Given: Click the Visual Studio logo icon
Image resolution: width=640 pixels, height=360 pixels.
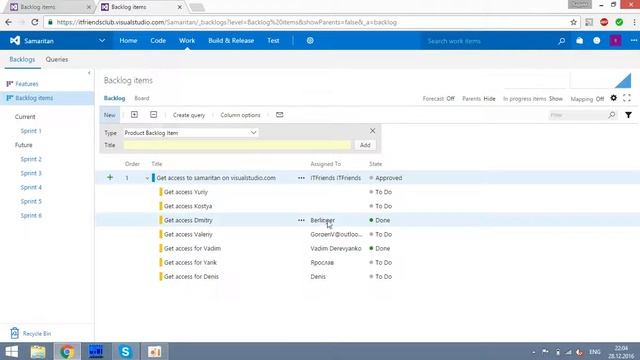Looking at the screenshot, I should [15, 40].
